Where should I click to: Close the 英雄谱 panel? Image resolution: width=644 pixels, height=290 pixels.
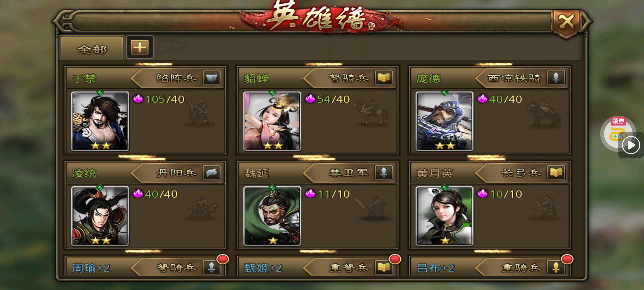click(x=566, y=22)
